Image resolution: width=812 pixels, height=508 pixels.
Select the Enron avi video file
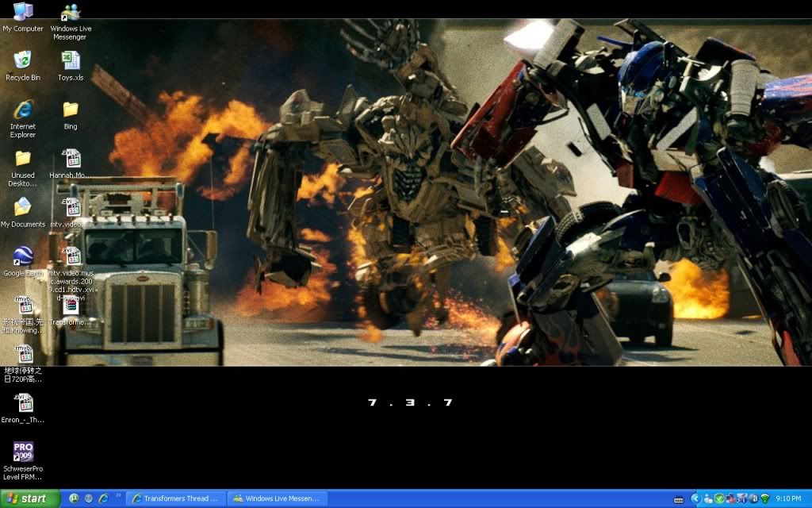(24, 403)
